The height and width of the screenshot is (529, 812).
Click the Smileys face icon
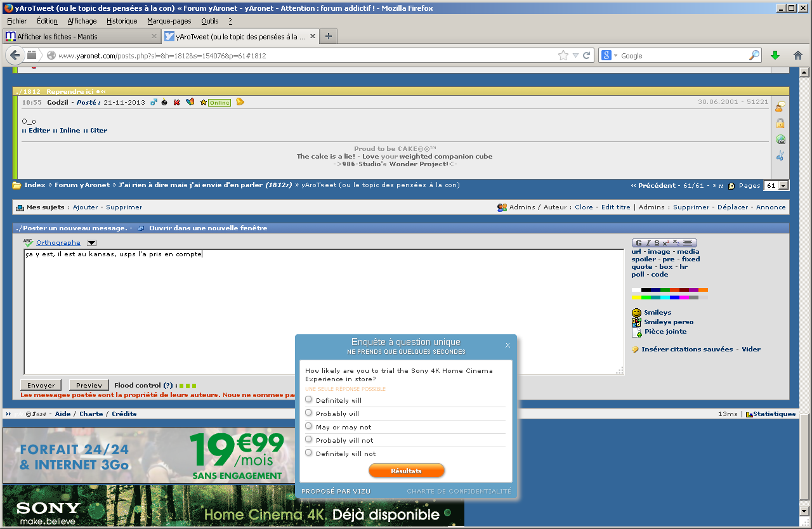click(636, 313)
